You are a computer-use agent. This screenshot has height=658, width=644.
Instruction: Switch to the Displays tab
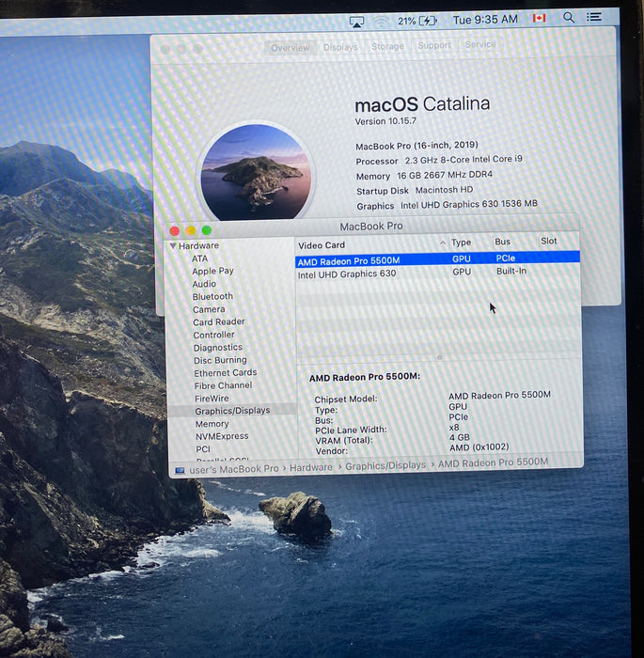[340, 47]
